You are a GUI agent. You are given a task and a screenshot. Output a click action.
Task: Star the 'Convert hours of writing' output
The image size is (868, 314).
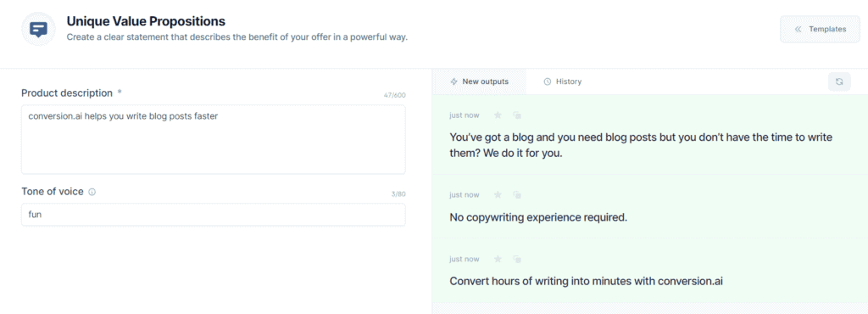(x=498, y=259)
